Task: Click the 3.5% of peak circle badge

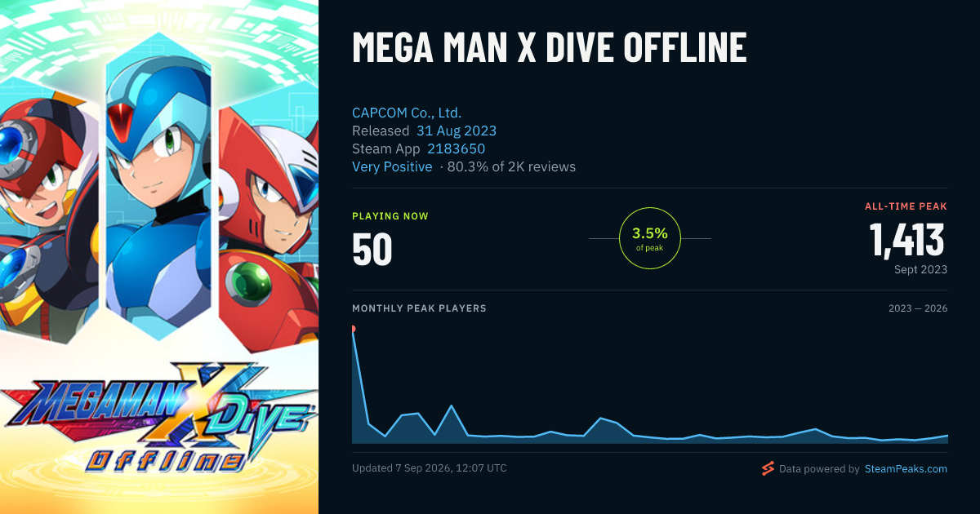Action: (x=650, y=238)
